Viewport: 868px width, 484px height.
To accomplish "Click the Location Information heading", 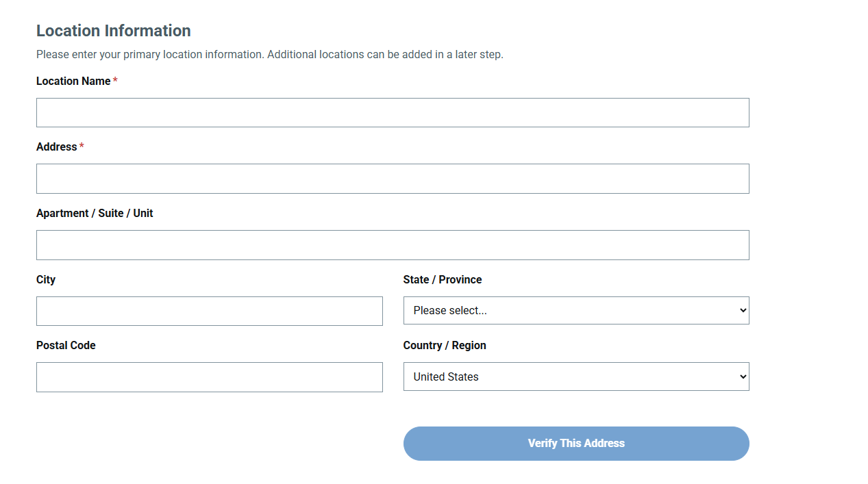I will [x=113, y=31].
